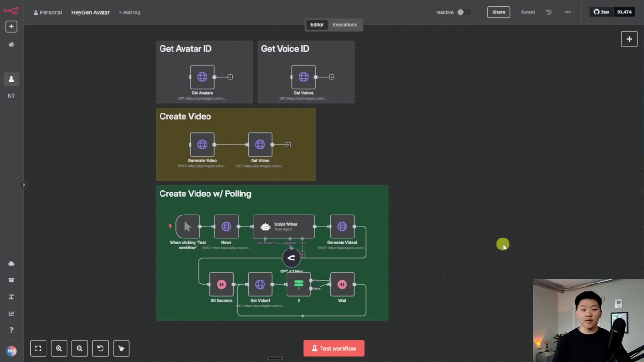
Task: Select the manual trigger node
Action: pyautogui.click(x=188, y=226)
